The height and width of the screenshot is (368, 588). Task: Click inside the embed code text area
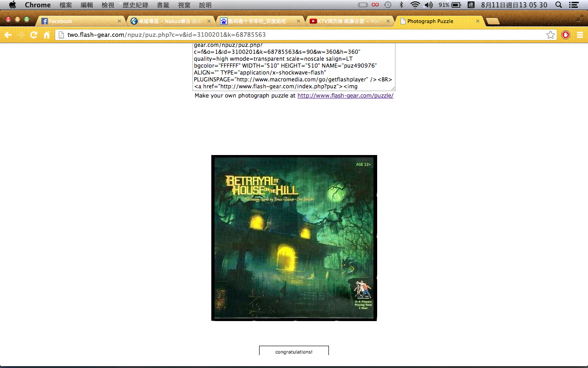292,67
